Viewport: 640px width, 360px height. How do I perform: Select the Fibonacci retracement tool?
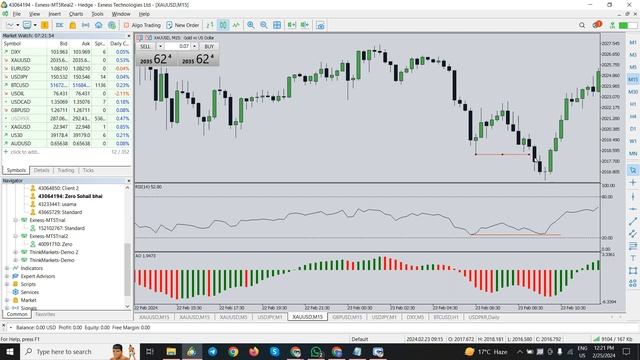click(x=633, y=246)
